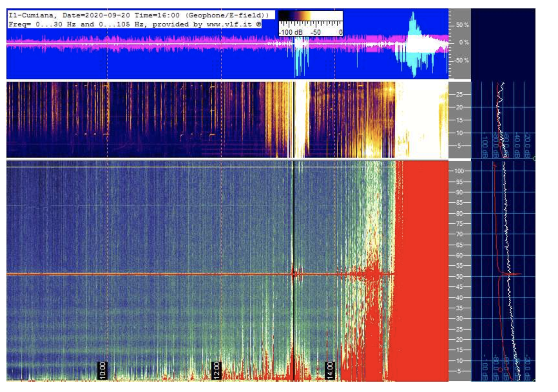Click the '0' label at the color scale end

(340, 32)
